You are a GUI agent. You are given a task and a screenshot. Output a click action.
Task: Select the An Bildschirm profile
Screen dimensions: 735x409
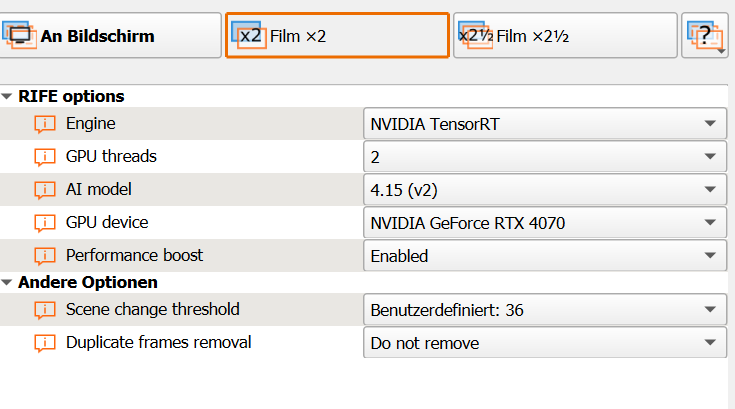tap(110, 36)
